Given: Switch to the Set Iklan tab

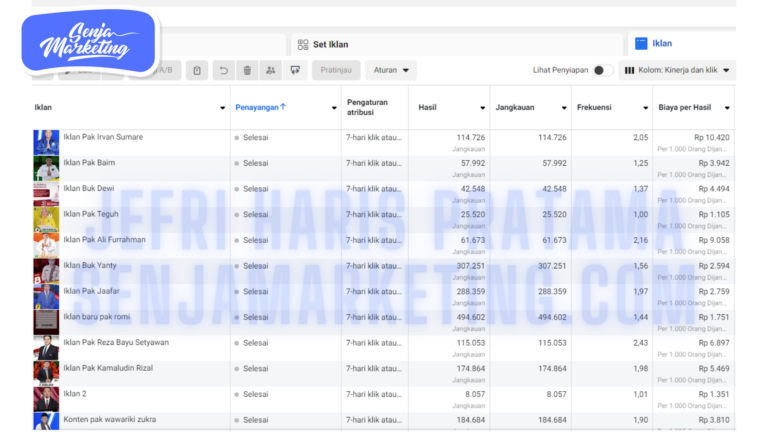Looking at the screenshot, I should point(332,44).
